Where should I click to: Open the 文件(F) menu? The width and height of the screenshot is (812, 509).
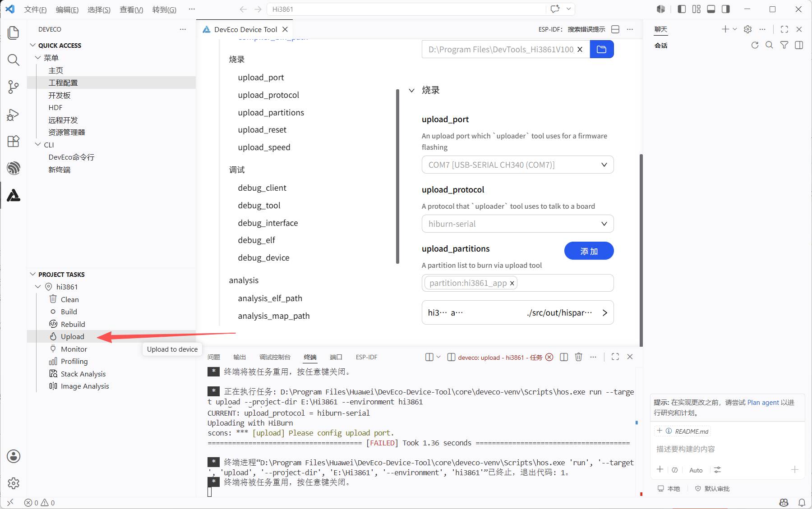35,9
